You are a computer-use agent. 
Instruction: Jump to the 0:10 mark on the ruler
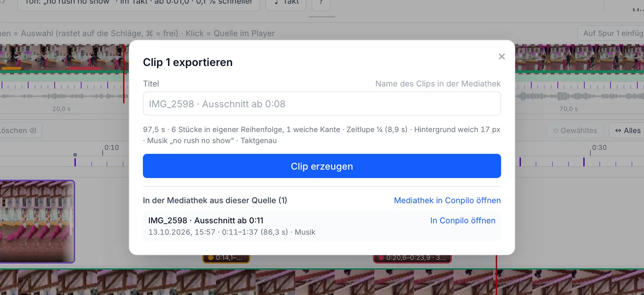coord(111,148)
